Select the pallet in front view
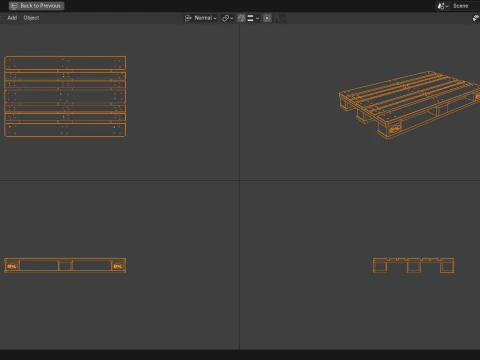The width and height of the screenshot is (480, 360). 65,265
